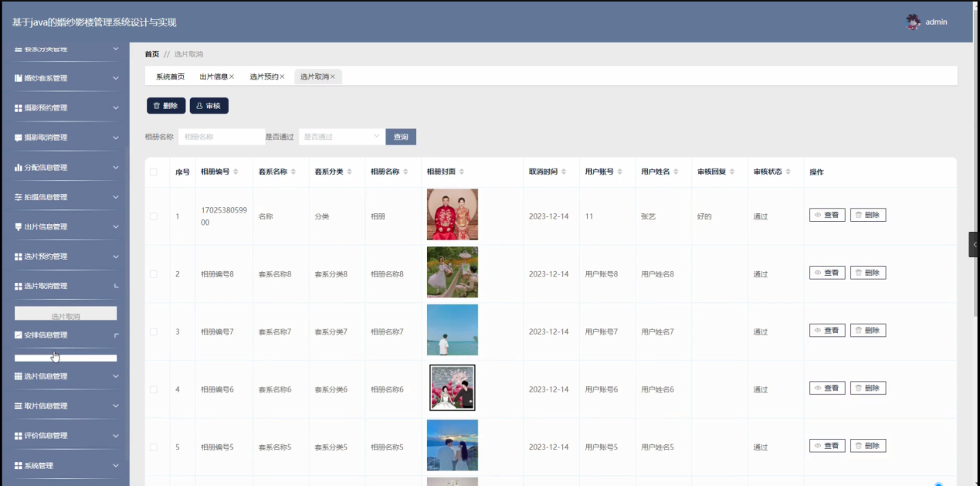
Task: Select the 出片信息 tab
Action: tap(215, 76)
